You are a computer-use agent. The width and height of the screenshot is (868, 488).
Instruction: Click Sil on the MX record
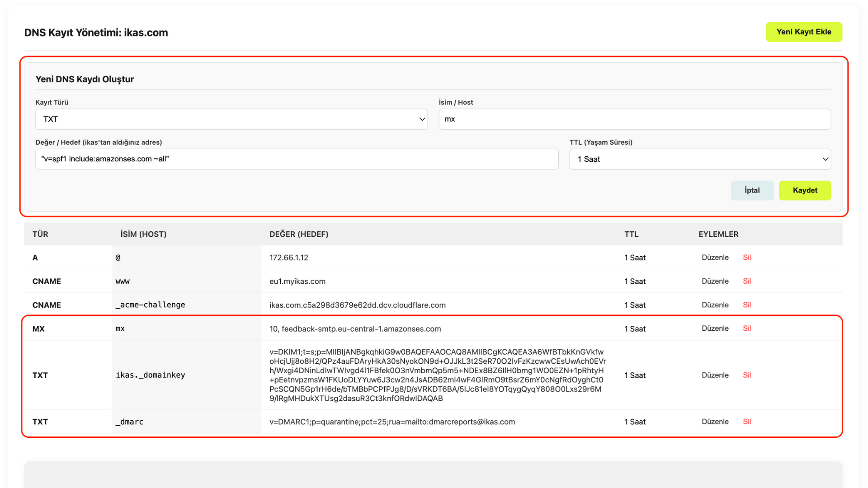(747, 328)
